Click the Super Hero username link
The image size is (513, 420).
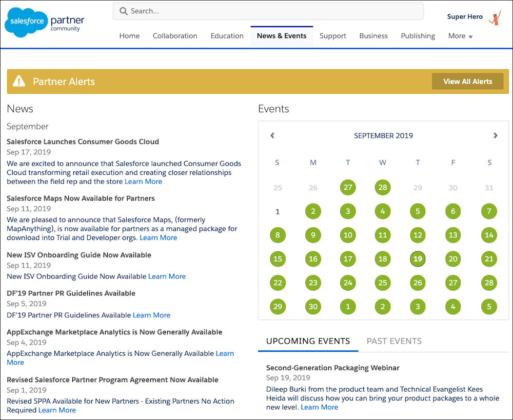465,17
